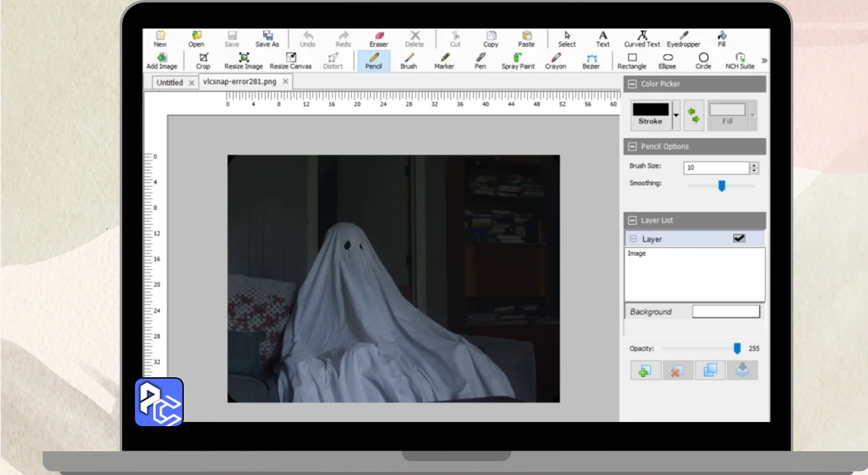The image size is (868, 475).
Task: Click the Smoothing slider handle
Action: coord(722,185)
